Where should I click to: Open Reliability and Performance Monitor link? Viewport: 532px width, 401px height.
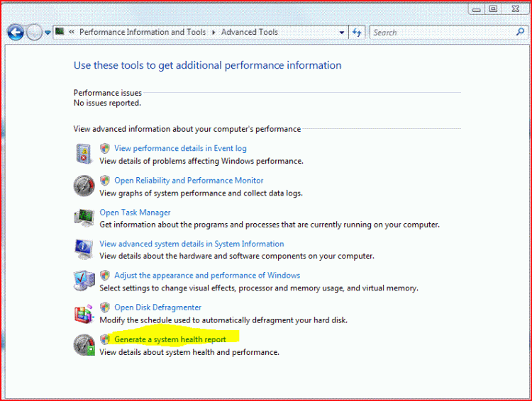point(189,181)
